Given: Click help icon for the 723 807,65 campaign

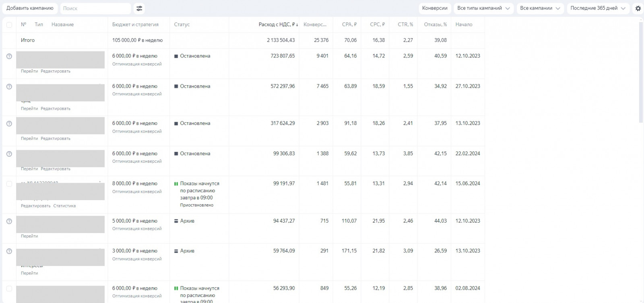Looking at the screenshot, I should [9, 56].
